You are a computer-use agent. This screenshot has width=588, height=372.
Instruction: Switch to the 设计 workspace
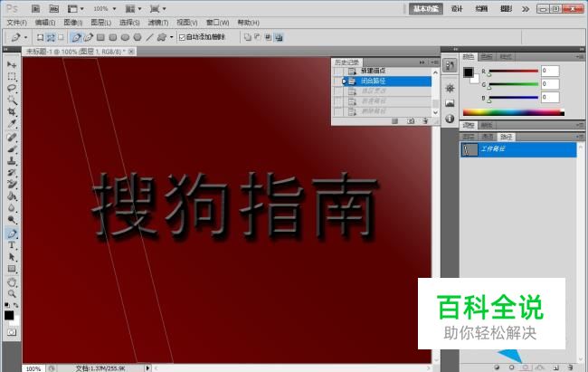[x=457, y=9]
